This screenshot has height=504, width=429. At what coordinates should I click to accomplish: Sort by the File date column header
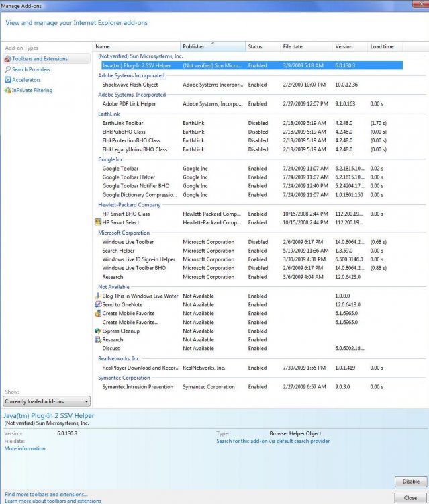pyautogui.click(x=307, y=46)
